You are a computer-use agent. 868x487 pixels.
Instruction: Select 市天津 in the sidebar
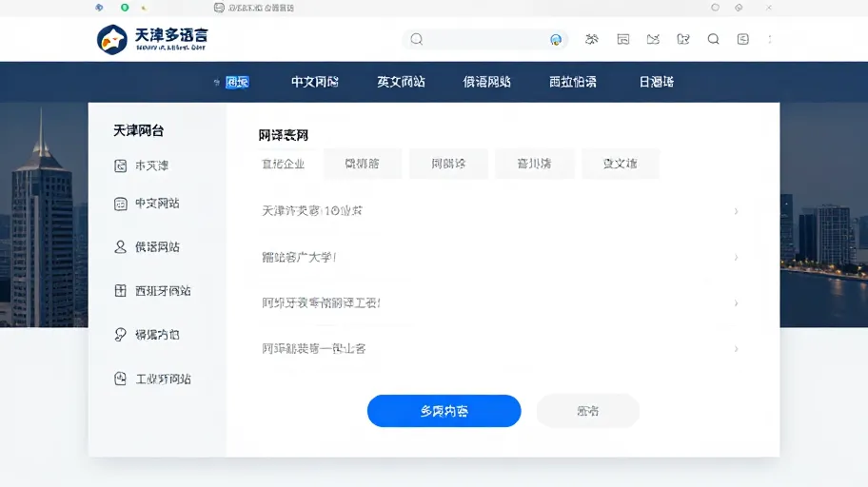151,166
